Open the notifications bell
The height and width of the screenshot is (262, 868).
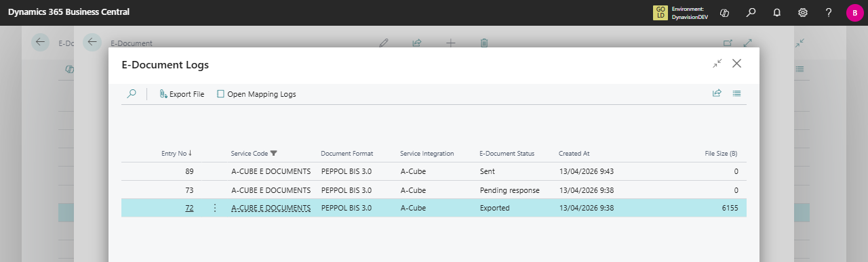[x=777, y=13]
